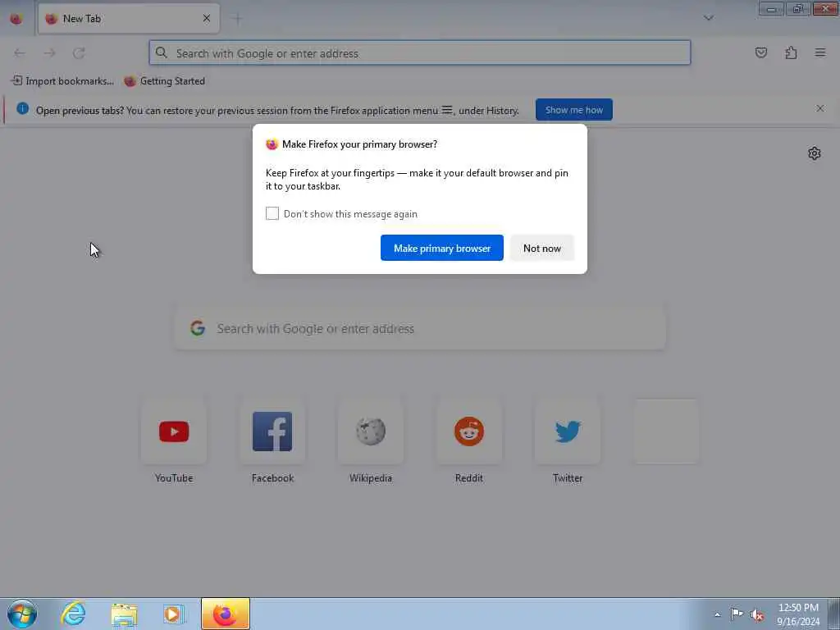
Task: Open the Firefox application hamburger menu
Action: pyautogui.click(x=820, y=52)
